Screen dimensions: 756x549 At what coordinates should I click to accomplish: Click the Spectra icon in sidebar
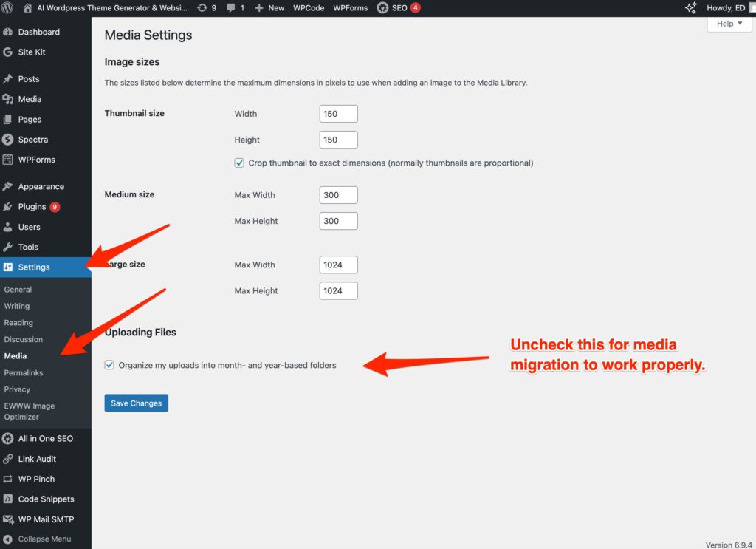click(8, 140)
